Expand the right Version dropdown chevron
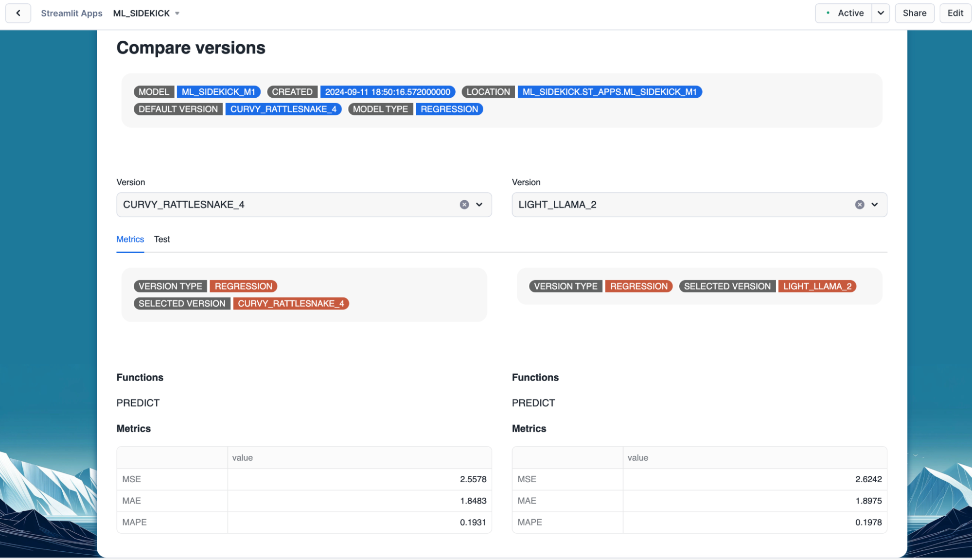The width and height of the screenshot is (972, 560). point(875,205)
